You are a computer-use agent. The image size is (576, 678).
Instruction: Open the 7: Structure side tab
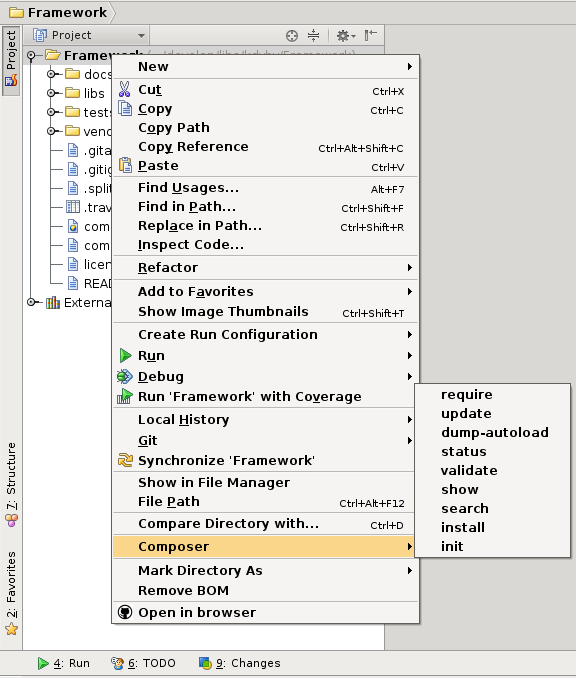[11, 484]
